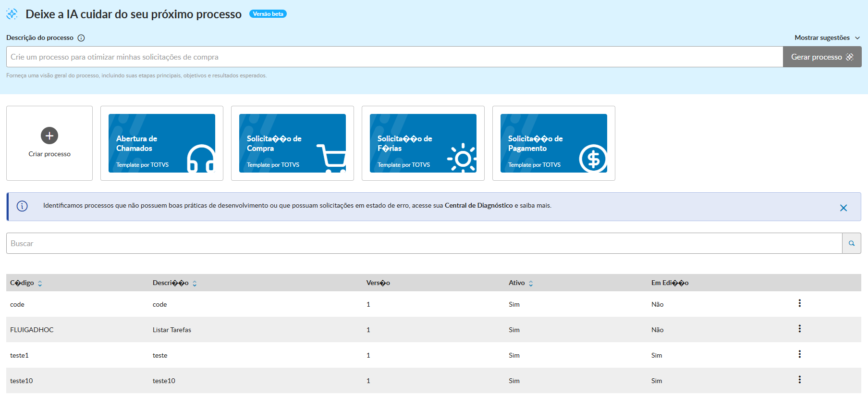The height and width of the screenshot is (398, 868).
Task: Click the Criar processo label
Action: tap(49, 154)
